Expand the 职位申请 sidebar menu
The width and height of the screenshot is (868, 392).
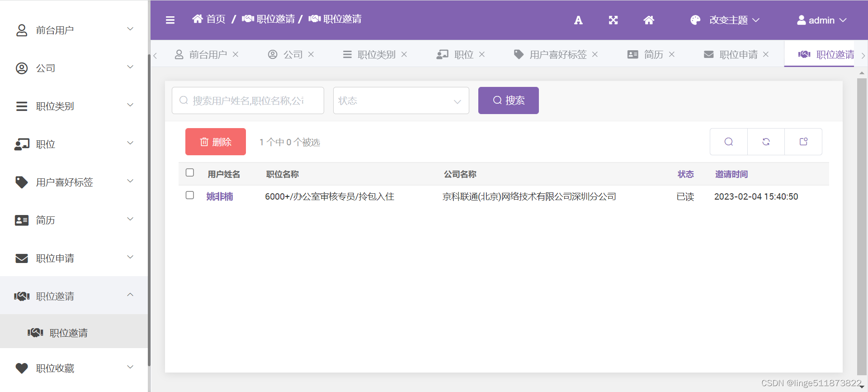(x=130, y=257)
